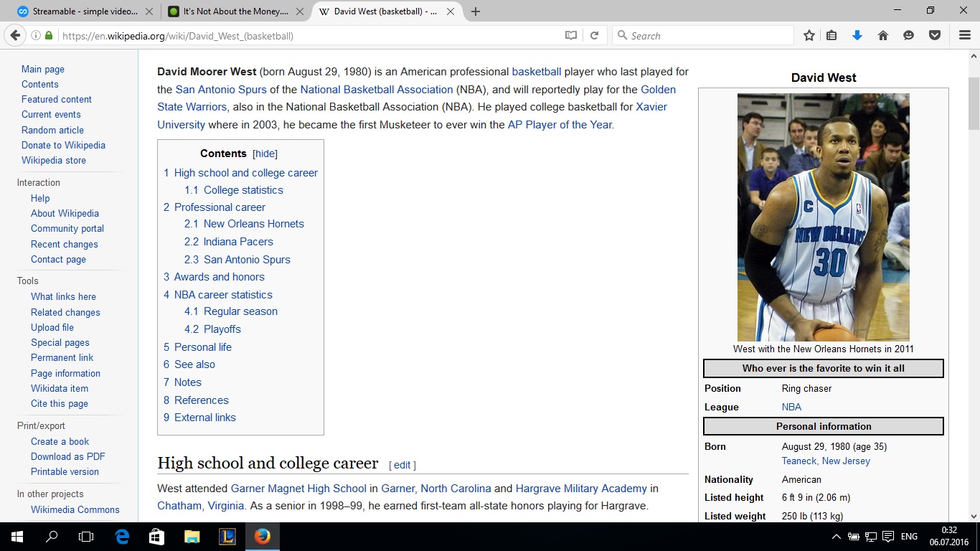This screenshot has height=551, width=980.
Task: Jump to 5 Personal life section
Action: click(197, 347)
